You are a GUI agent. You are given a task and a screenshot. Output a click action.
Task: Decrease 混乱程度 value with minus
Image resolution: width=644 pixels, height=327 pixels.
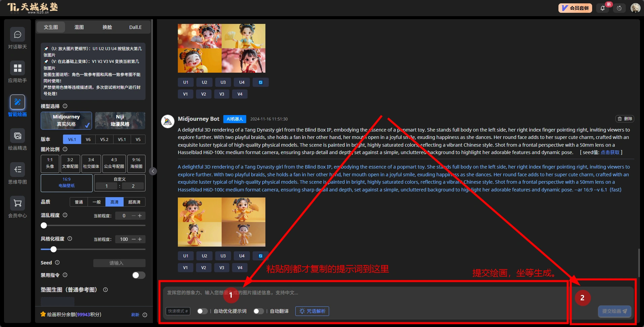[x=134, y=216]
